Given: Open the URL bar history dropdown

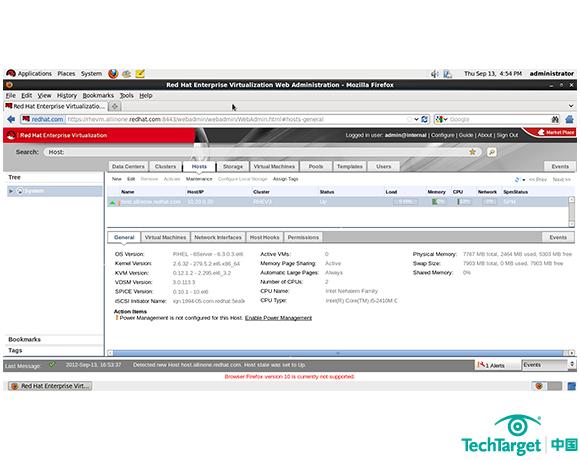Looking at the screenshot, I should [417, 119].
